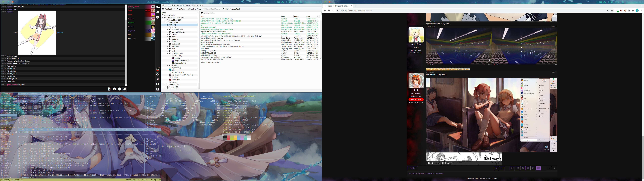
Task: Open the Article menu in feed reader
Action: click(x=188, y=5)
